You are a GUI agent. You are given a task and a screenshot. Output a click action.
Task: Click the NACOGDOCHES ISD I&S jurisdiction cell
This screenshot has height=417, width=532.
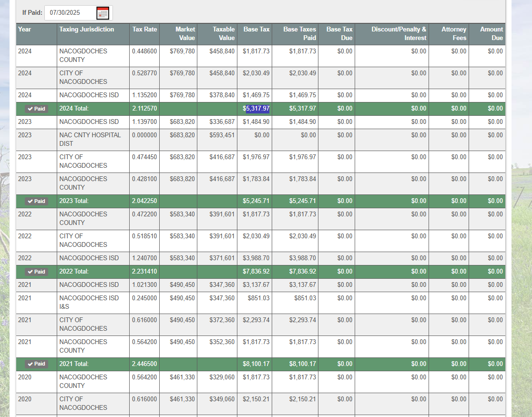point(89,302)
